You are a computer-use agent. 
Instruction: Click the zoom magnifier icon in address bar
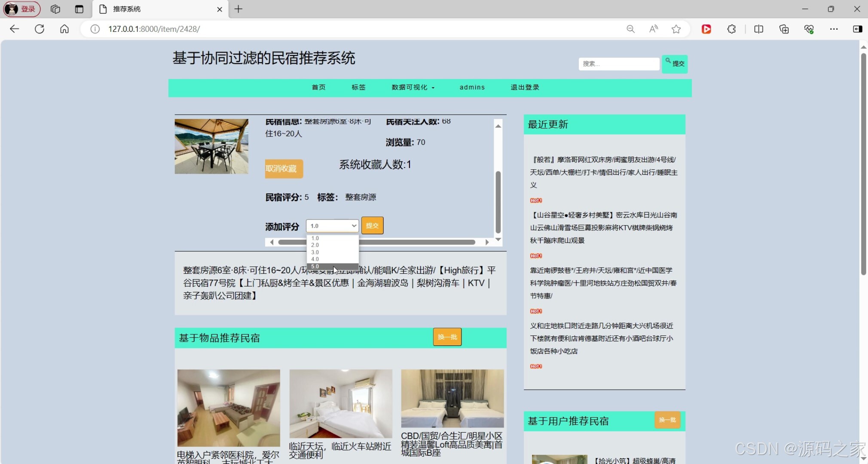tap(630, 29)
